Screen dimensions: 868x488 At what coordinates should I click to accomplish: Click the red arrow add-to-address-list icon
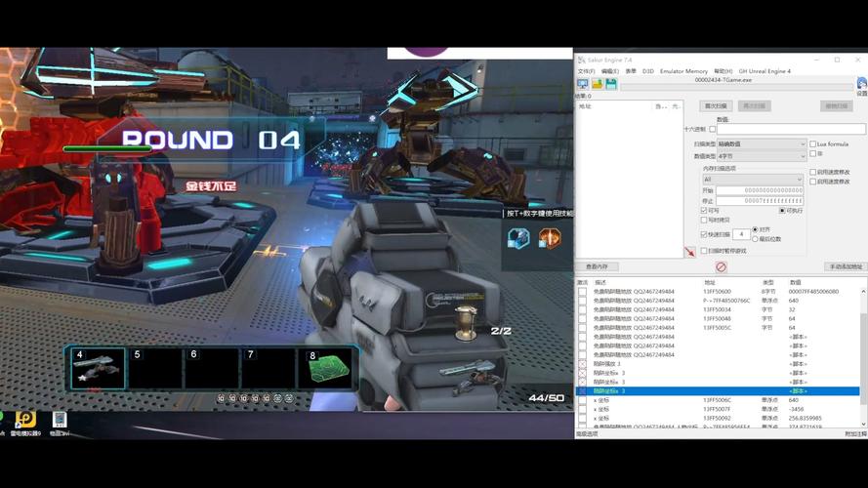tap(689, 252)
